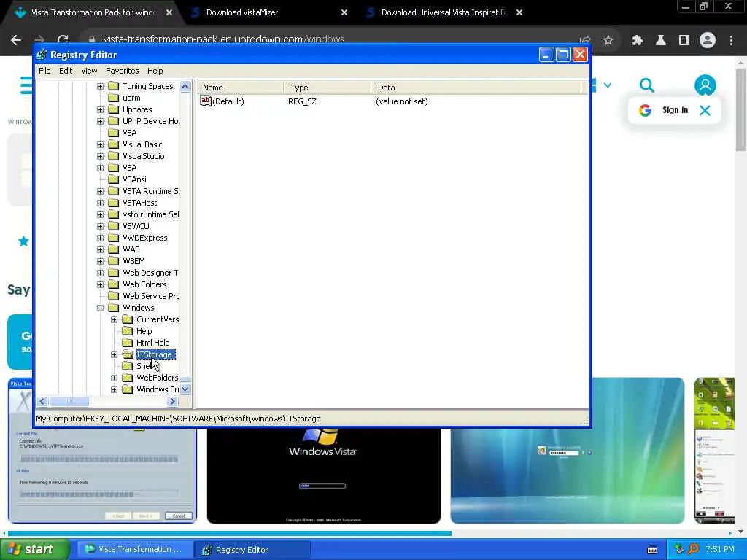Open the Chrome three-dot menu
The height and width of the screenshot is (560, 747).
(x=731, y=40)
